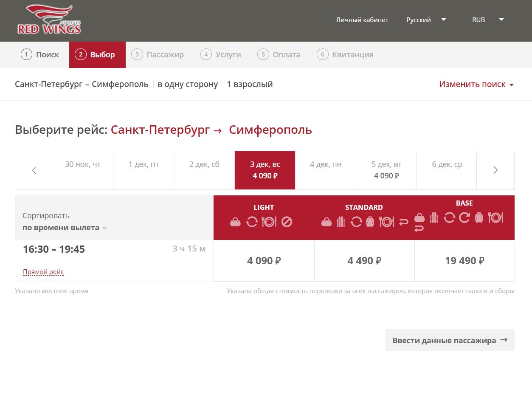Open the Русский language dropdown

point(426,20)
